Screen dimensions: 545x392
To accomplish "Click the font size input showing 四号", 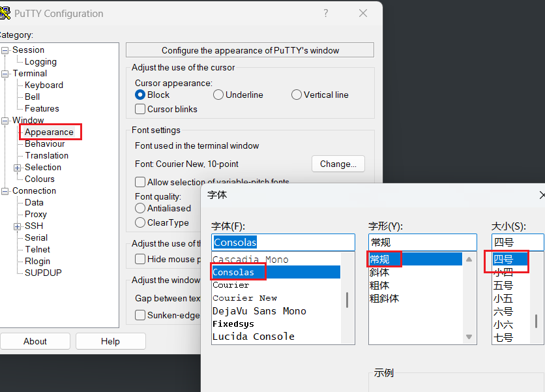I will [518, 242].
